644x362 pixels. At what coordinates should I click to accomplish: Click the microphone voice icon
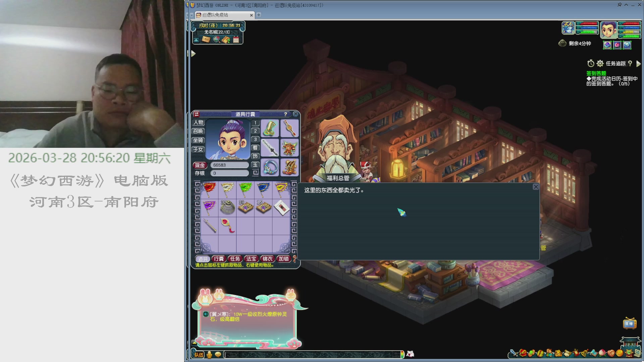click(x=209, y=354)
